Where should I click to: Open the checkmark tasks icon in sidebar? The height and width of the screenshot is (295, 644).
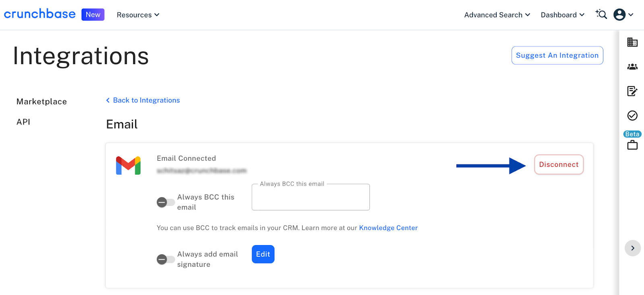coord(632,116)
